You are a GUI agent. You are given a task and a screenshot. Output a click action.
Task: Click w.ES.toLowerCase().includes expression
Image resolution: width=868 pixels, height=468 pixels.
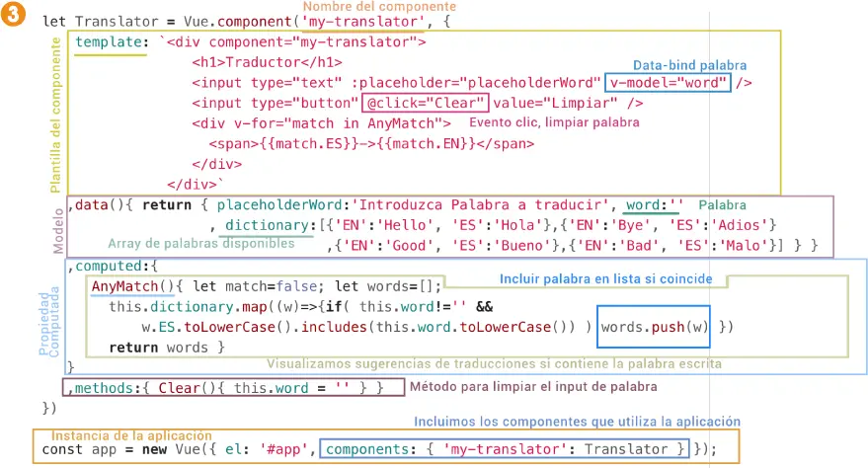pos(357,328)
